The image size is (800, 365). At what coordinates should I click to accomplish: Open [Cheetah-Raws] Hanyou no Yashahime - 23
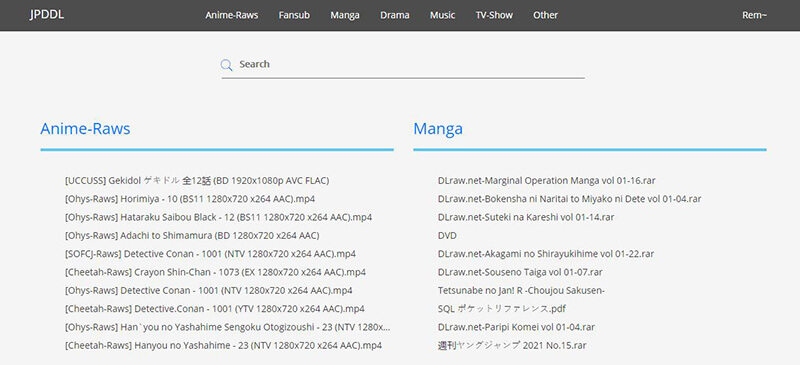click(x=223, y=346)
